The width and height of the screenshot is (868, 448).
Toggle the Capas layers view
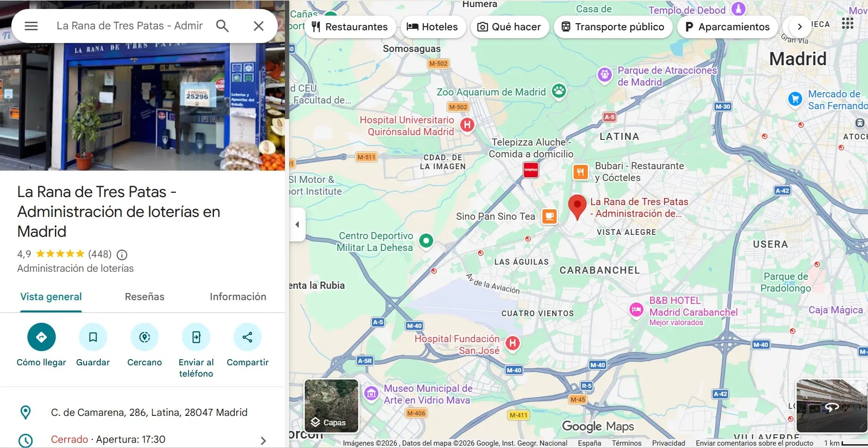(x=331, y=406)
